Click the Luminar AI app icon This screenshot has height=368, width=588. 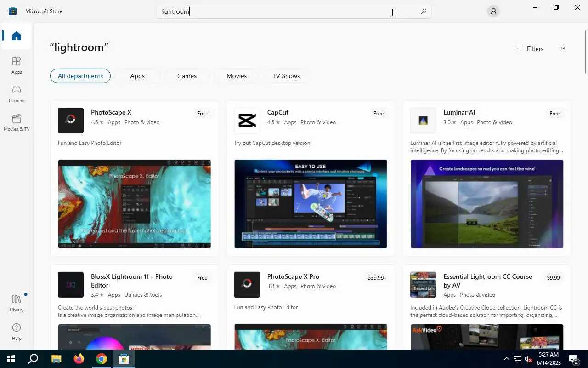423,121
